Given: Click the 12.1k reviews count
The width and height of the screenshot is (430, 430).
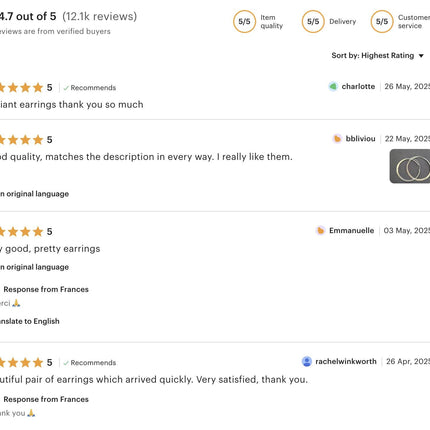Looking at the screenshot, I should pyautogui.click(x=100, y=16).
